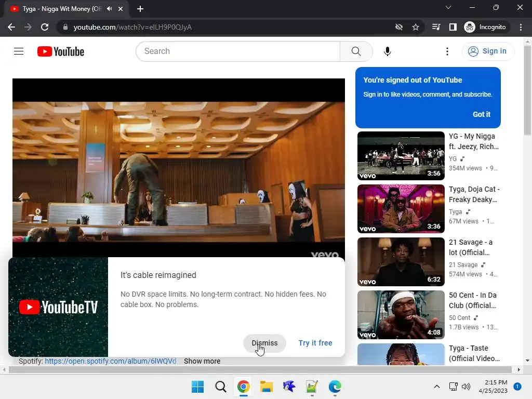The image size is (532, 399).
Task: Open the Spotify album link
Action: click(x=111, y=361)
